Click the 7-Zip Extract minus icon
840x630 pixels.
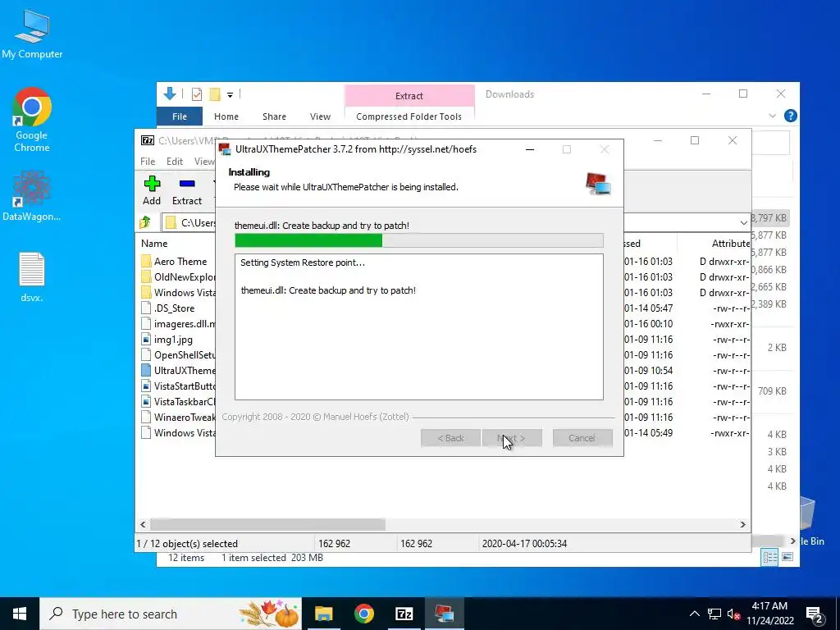pos(187,184)
